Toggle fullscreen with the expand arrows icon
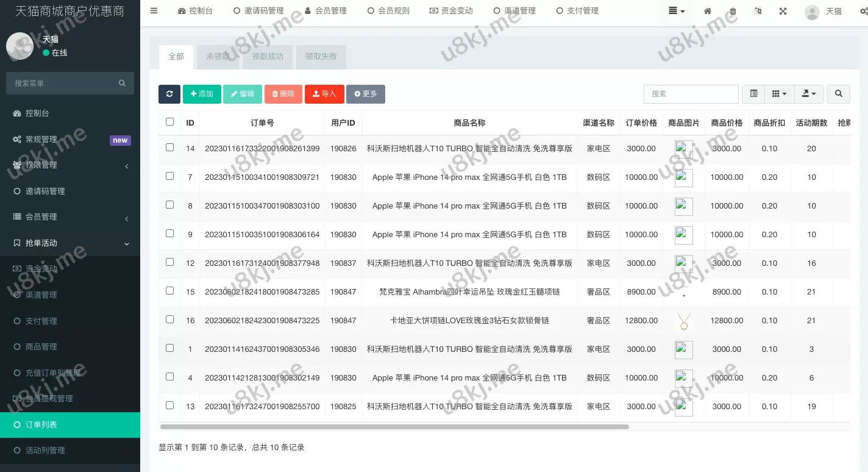The width and height of the screenshot is (868, 472). click(x=783, y=11)
